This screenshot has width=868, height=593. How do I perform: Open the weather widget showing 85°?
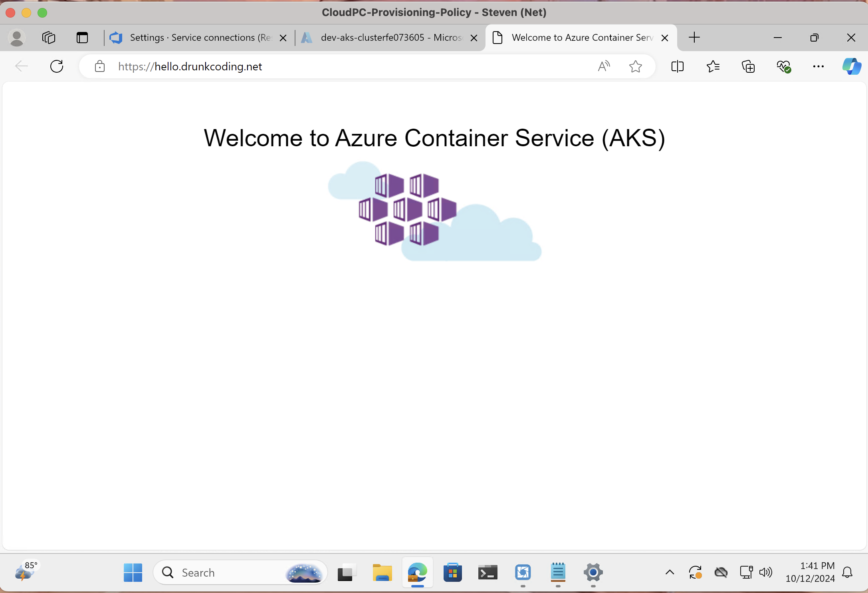pyautogui.click(x=26, y=571)
